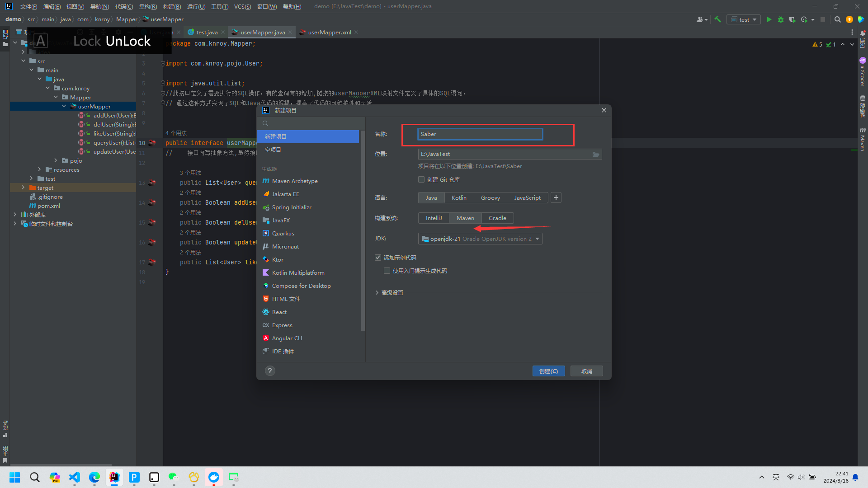Viewport: 868px width, 488px height.
Task: Click the 取消 button
Action: (x=586, y=371)
